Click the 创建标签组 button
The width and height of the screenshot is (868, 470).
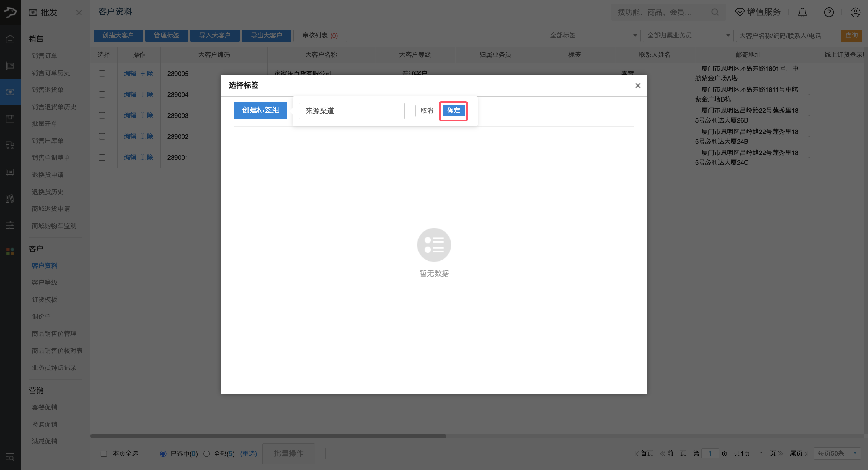pyautogui.click(x=260, y=110)
